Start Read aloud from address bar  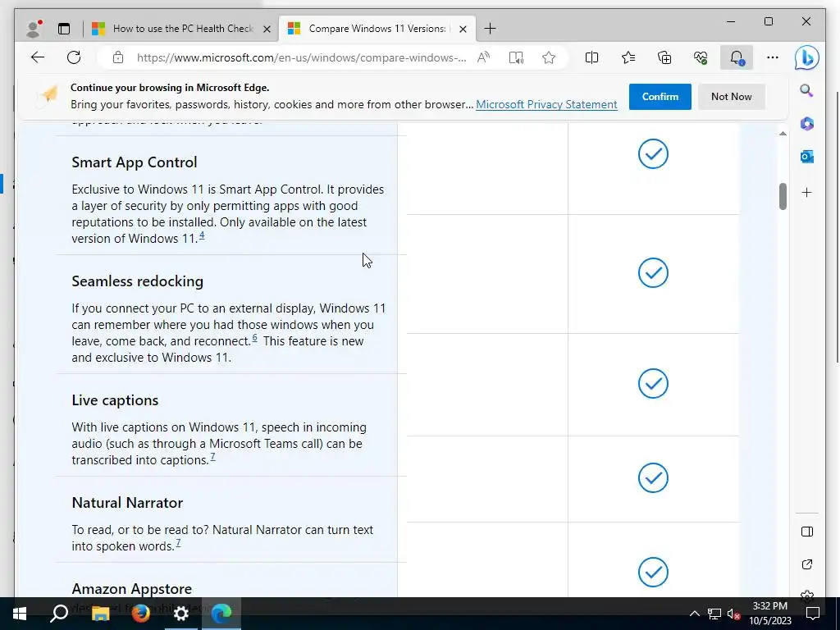click(483, 57)
